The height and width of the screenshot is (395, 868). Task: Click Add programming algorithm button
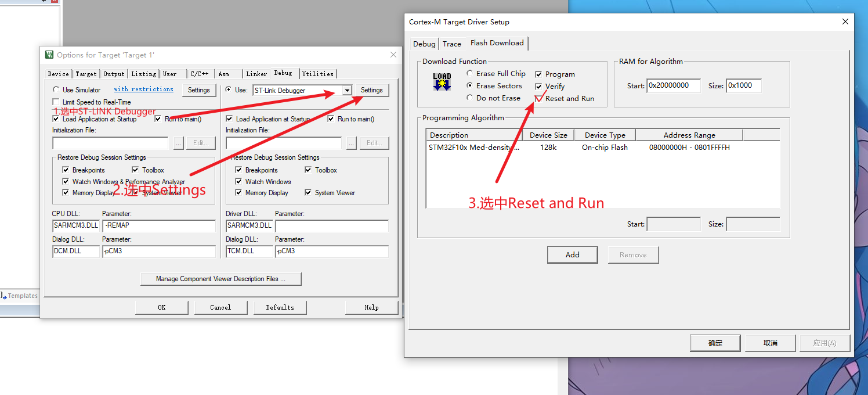click(x=572, y=254)
